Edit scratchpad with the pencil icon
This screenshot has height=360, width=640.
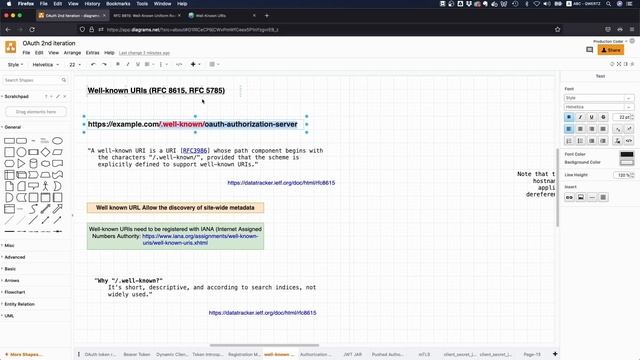(58, 97)
